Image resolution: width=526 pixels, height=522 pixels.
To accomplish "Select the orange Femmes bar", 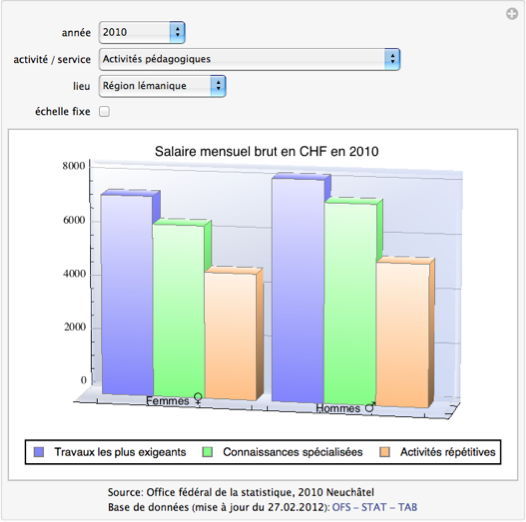I will pos(230,335).
